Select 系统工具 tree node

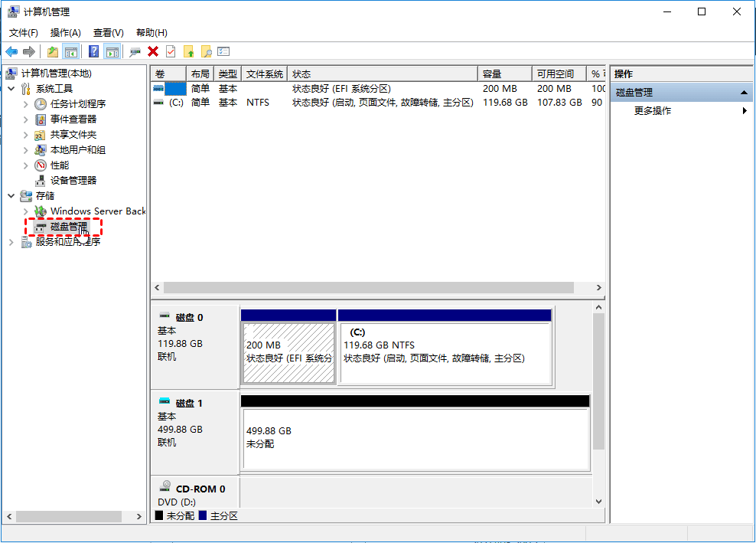pyautogui.click(x=54, y=89)
